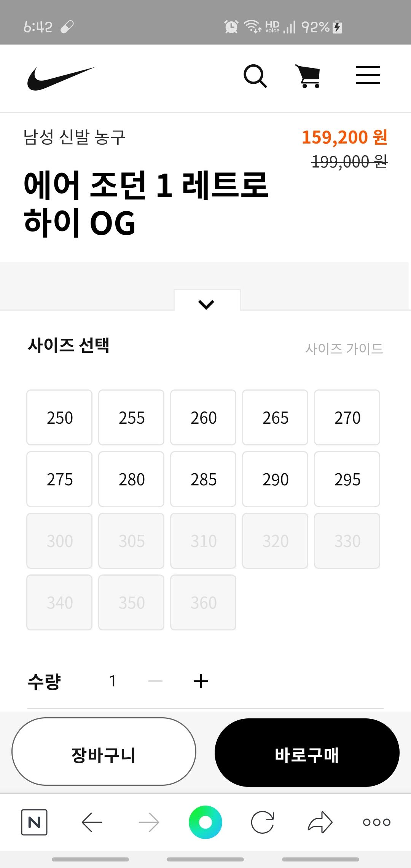This screenshot has height=868, width=411.
Task: Reload the page with the refresh icon
Action: 263,822
